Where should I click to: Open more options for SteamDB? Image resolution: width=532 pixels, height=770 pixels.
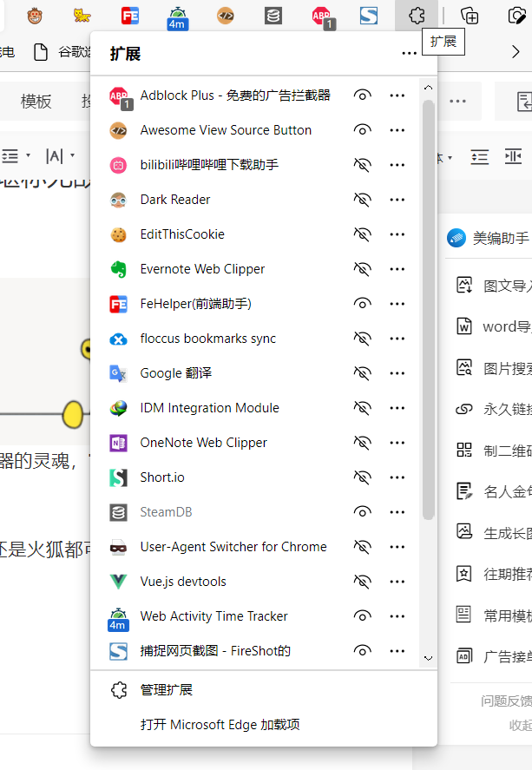tap(397, 512)
